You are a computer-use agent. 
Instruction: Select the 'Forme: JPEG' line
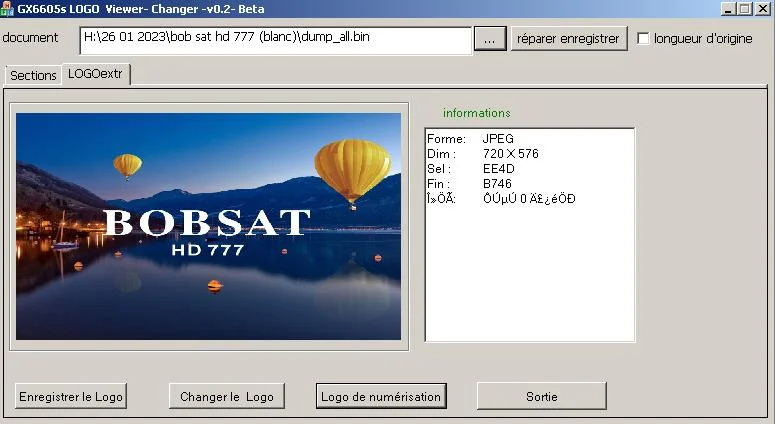[471, 139]
